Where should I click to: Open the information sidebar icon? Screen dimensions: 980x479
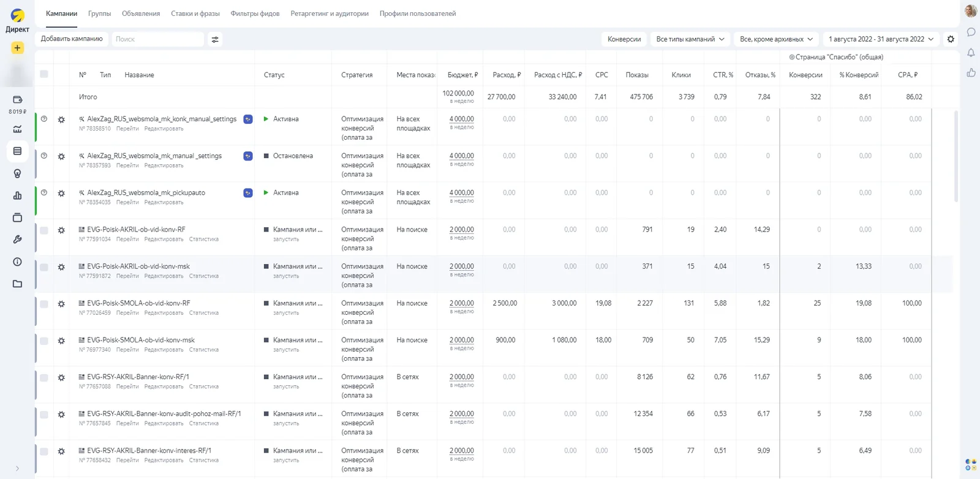point(17,262)
